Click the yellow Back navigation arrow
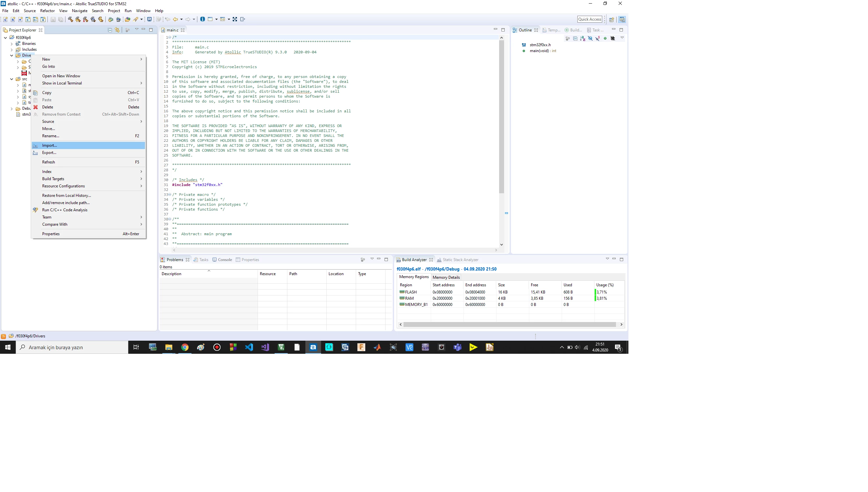This screenshot has height=492, width=868. click(x=175, y=19)
